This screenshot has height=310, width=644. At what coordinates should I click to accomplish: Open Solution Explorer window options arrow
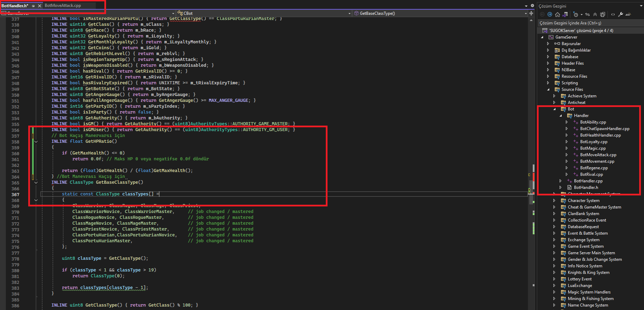click(641, 6)
